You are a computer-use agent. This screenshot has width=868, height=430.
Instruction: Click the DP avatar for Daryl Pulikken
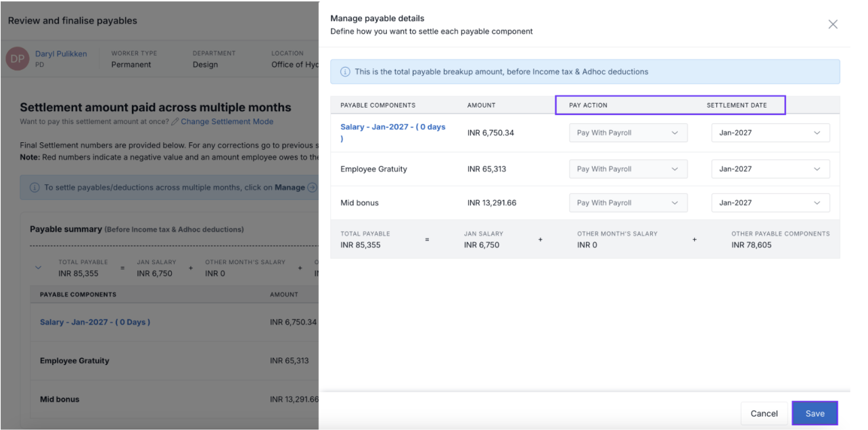17,60
